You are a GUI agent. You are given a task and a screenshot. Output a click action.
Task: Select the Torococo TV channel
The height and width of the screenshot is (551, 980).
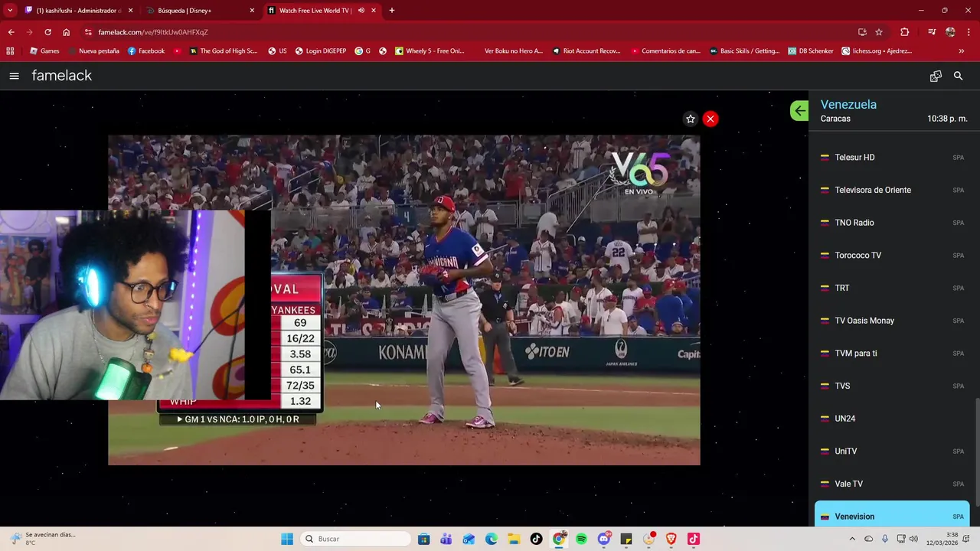[892, 256]
